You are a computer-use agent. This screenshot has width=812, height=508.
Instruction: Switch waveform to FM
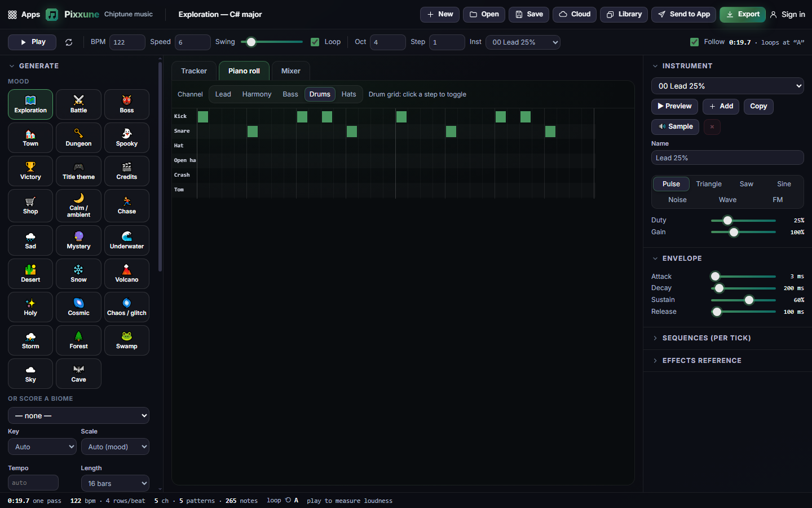(x=778, y=200)
